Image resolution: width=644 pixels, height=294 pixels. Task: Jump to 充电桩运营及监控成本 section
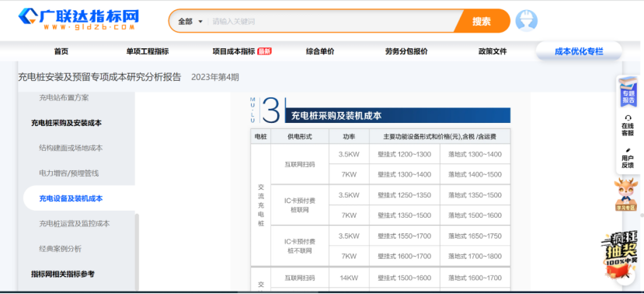click(75, 223)
